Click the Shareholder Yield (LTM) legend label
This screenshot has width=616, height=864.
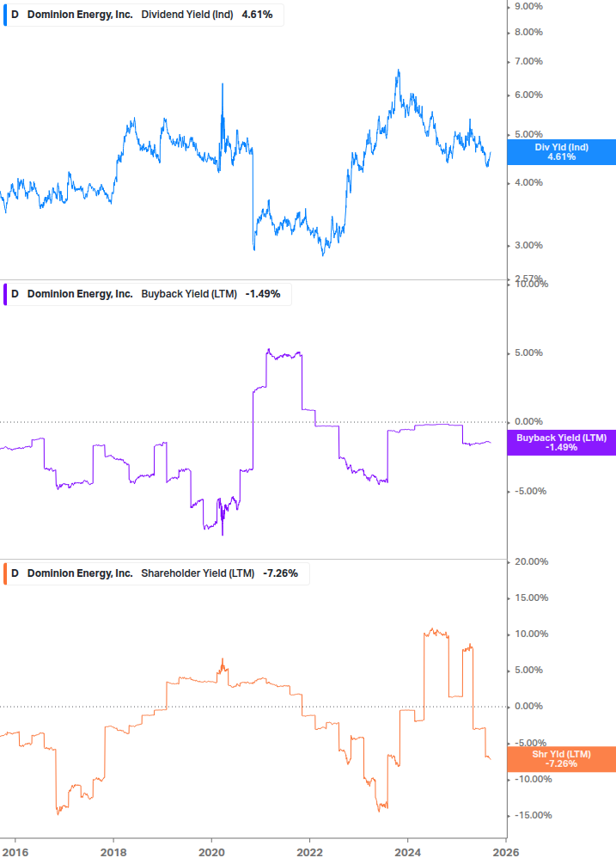198,573
